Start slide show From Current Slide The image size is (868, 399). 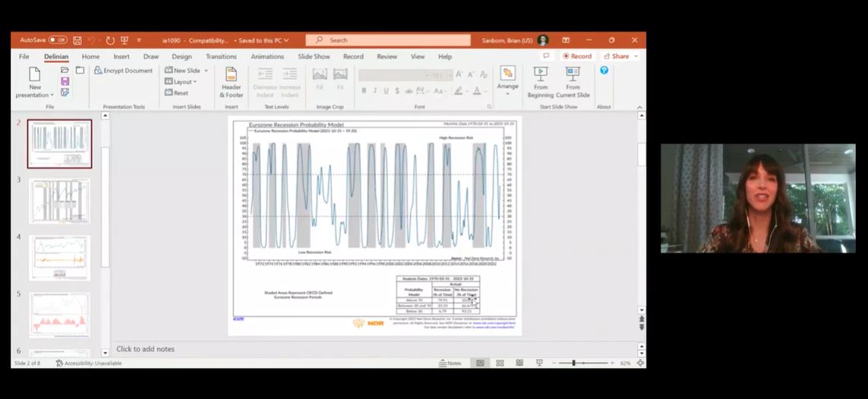coord(573,82)
